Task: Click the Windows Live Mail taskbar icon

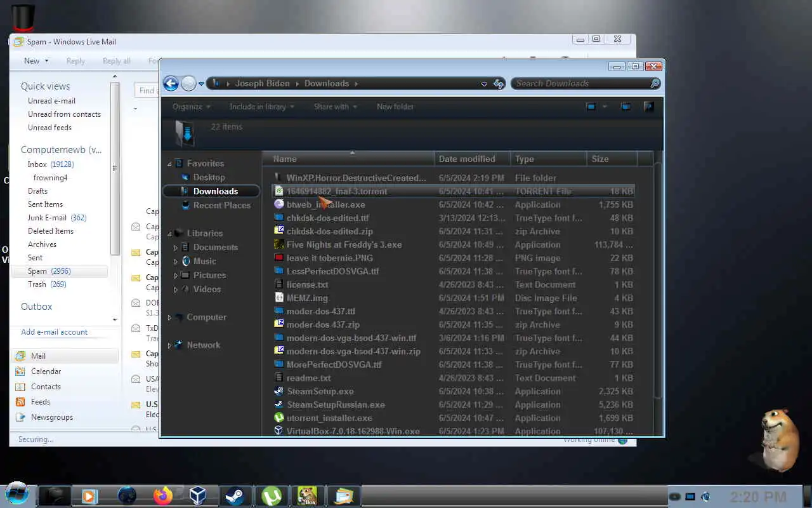Action: click(x=344, y=496)
